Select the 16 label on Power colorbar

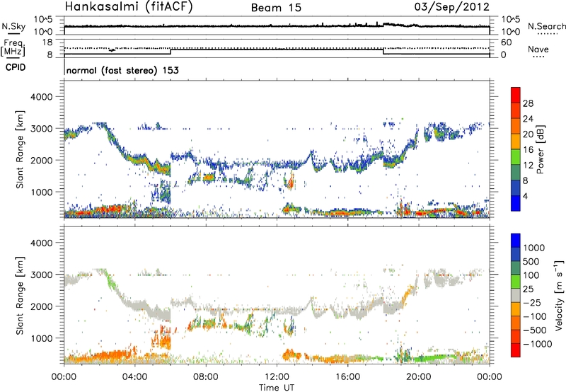click(528, 150)
